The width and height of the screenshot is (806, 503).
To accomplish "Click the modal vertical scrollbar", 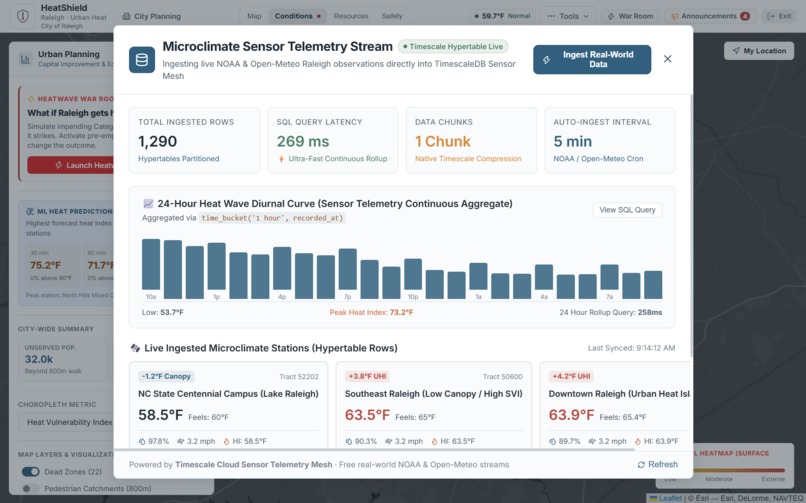I will pyautogui.click(x=690, y=226).
